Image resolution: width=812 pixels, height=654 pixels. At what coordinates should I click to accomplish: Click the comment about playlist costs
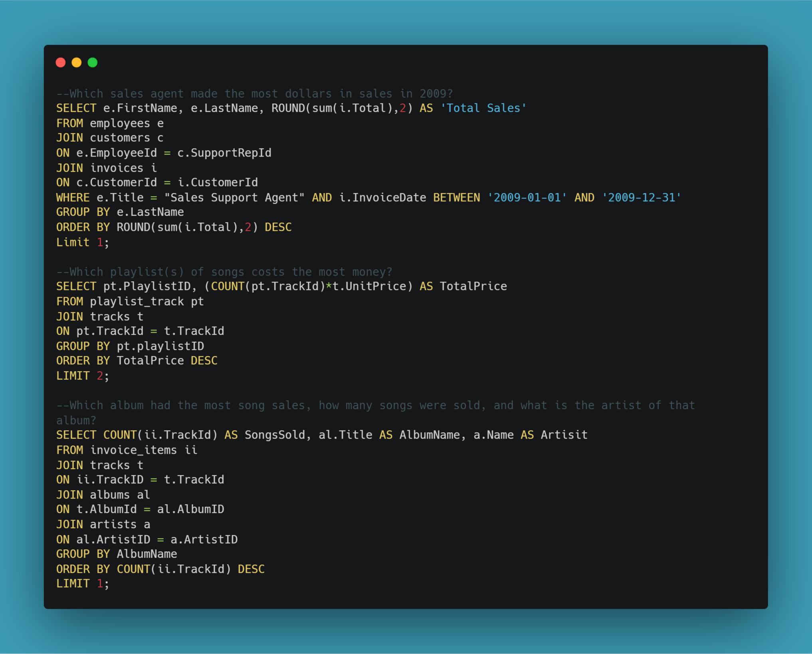(224, 272)
